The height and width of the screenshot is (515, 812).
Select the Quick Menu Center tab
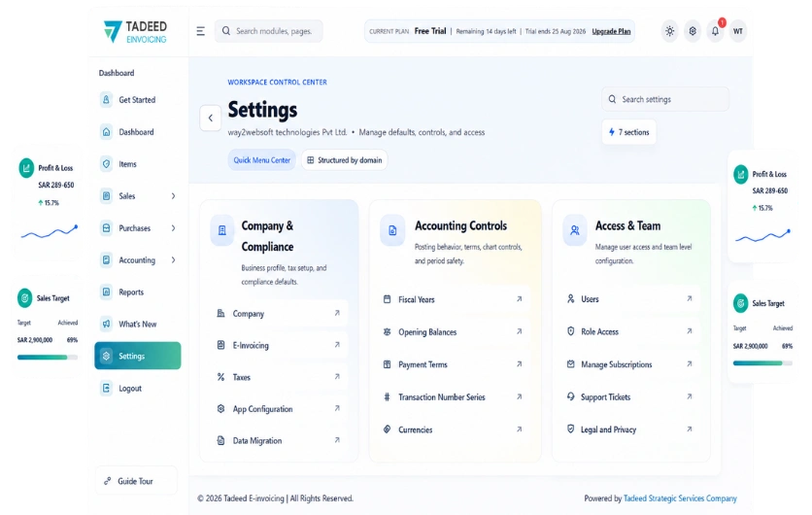(262, 160)
